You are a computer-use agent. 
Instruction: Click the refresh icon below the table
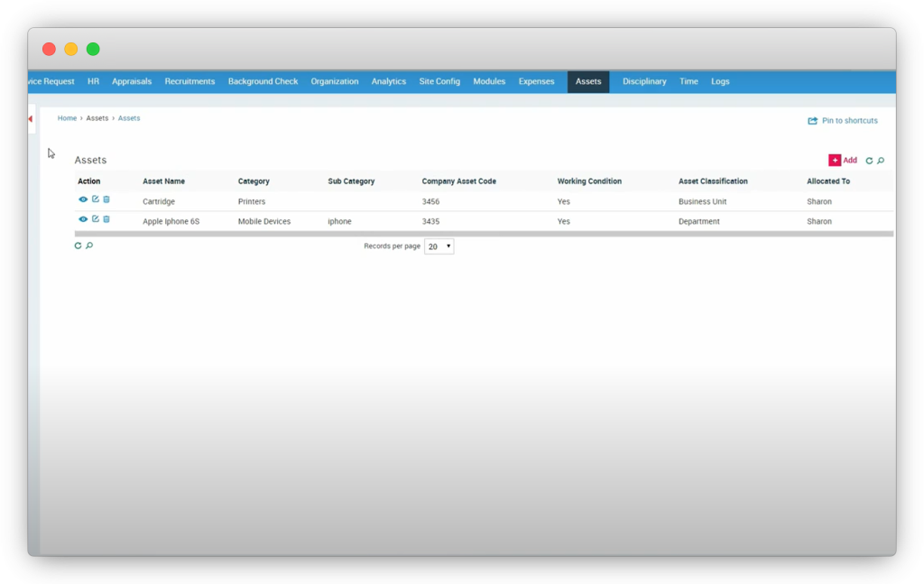pyautogui.click(x=78, y=246)
